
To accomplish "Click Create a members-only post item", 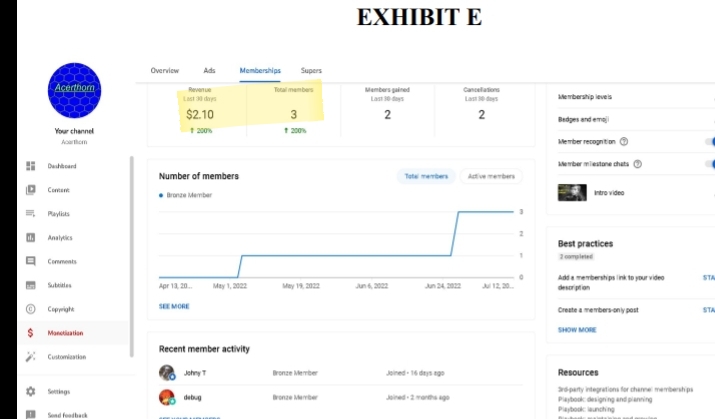I will click(598, 310).
